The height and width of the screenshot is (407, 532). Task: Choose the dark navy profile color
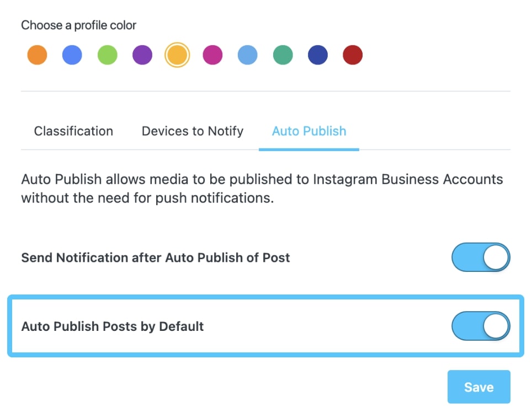(318, 55)
